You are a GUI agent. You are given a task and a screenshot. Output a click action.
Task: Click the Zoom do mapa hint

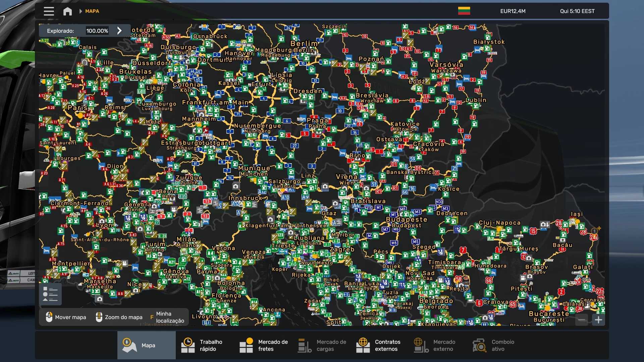119,317
